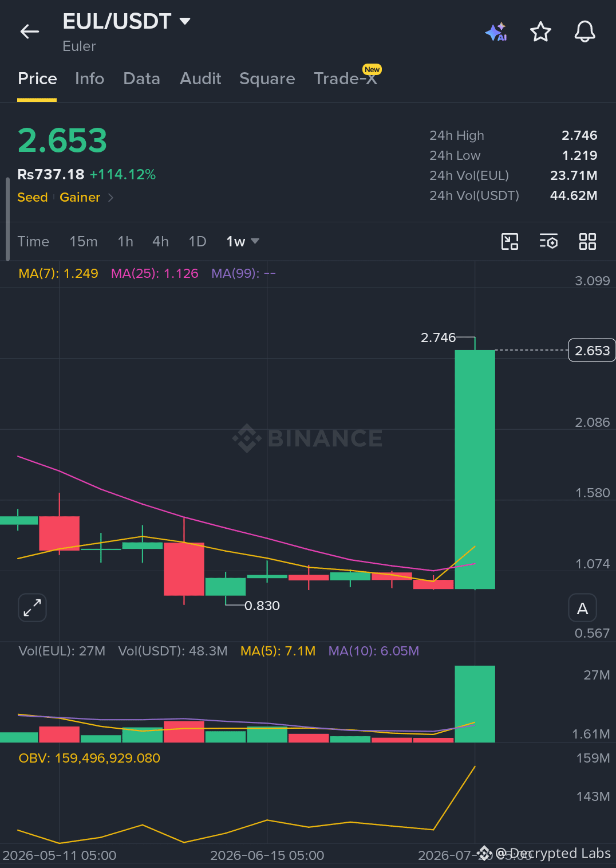
Task: Tap the volume MA(5): 7.1M label
Action: (x=278, y=651)
